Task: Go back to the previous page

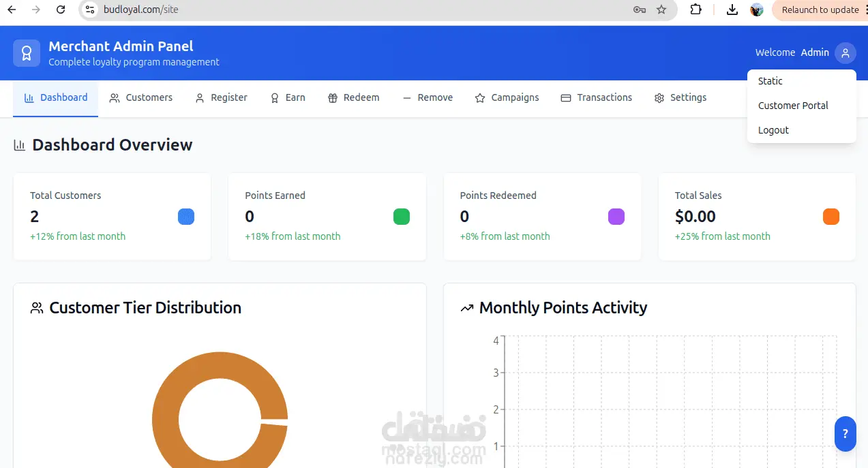Action: (x=12, y=10)
